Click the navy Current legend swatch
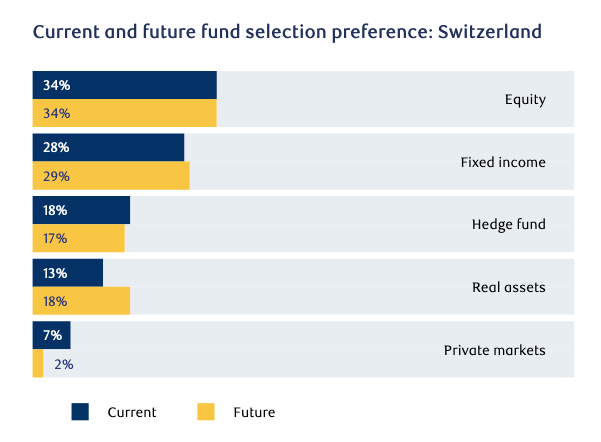Image resolution: width=601 pixels, height=442 pixels. [81, 411]
